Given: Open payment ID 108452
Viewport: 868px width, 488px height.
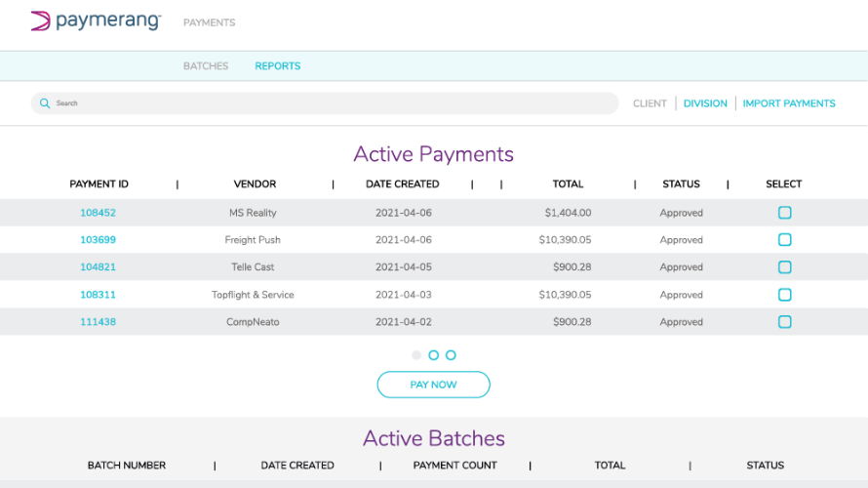Looking at the screenshot, I should click(98, 213).
